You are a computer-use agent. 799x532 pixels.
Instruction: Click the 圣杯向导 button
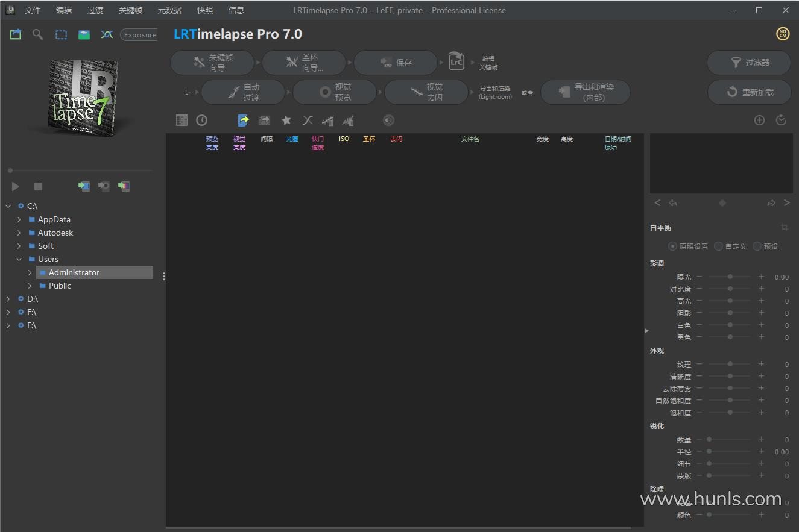304,63
